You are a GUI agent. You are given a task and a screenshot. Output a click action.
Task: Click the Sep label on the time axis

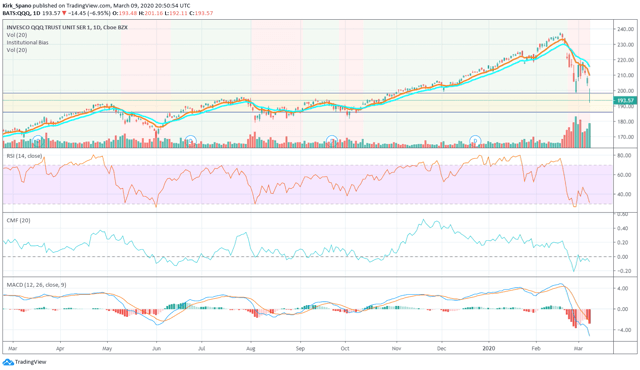point(300,348)
